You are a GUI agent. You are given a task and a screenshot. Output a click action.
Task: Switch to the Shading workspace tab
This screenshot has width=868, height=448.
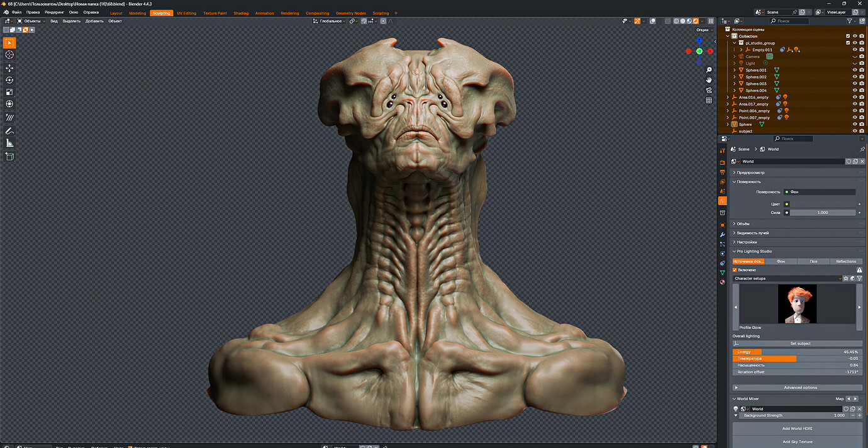click(241, 13)
